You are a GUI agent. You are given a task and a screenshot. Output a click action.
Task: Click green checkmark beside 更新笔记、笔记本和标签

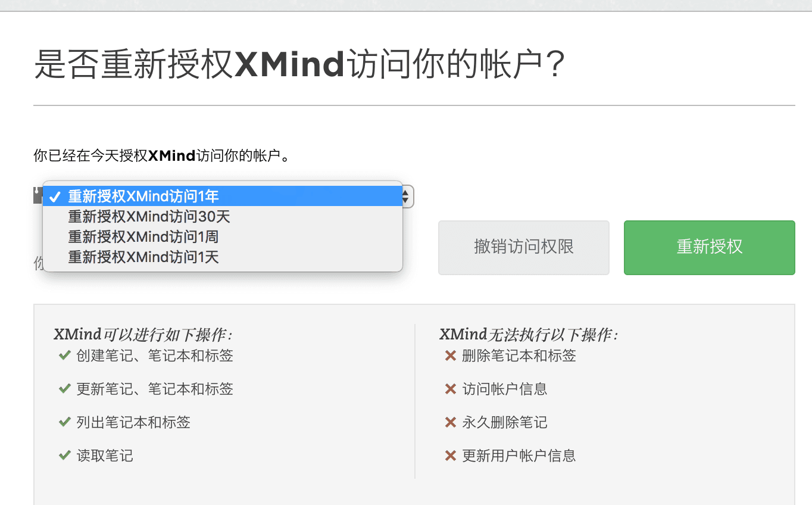coord(64,389)
